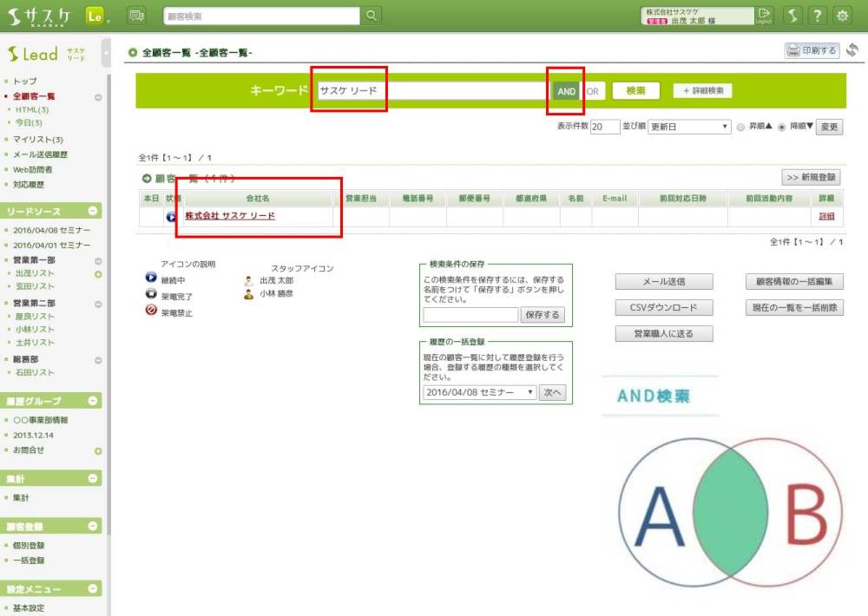Open マイリスト(3) in sidebar

coord(37,140)
